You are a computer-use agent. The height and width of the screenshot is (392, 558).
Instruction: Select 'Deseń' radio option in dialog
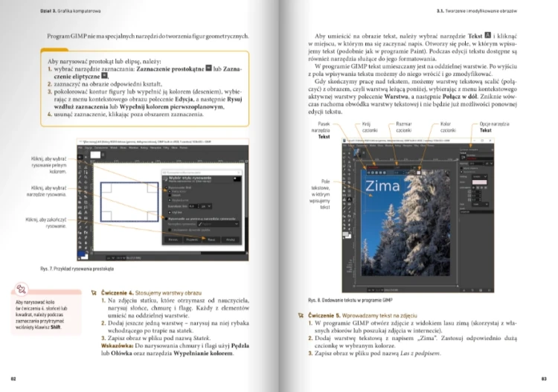point(170,196)
